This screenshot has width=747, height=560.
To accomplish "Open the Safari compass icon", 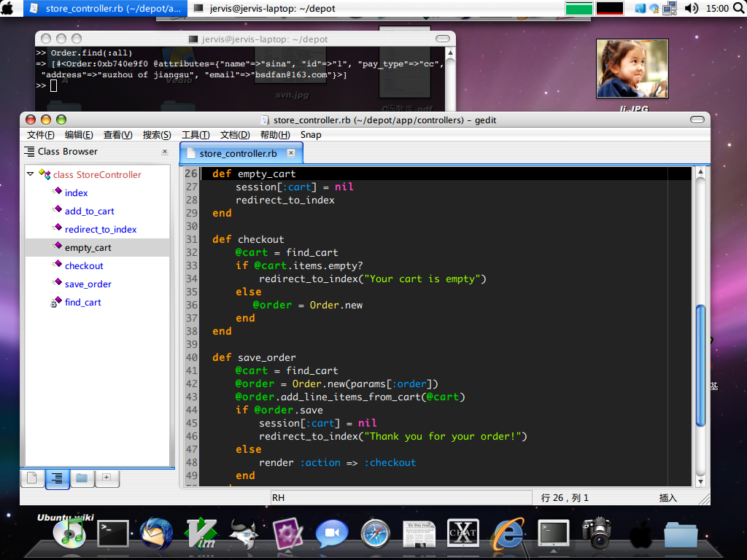I will click(x=376, y=533).
